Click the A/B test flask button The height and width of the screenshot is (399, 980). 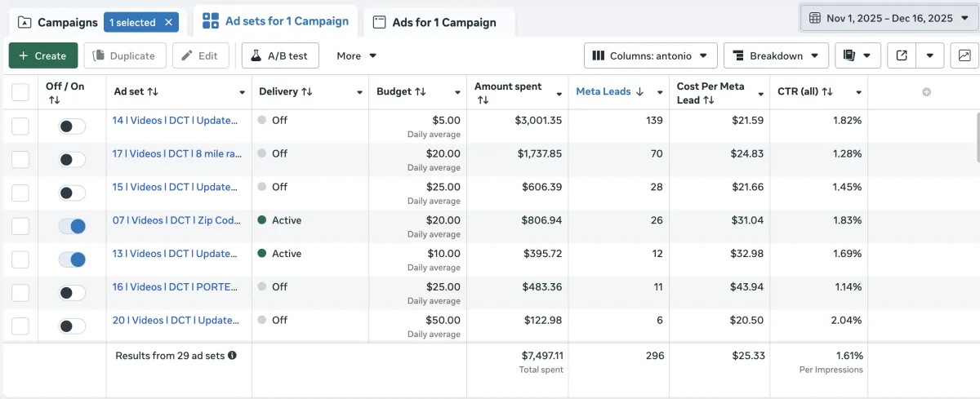point(279,55)
